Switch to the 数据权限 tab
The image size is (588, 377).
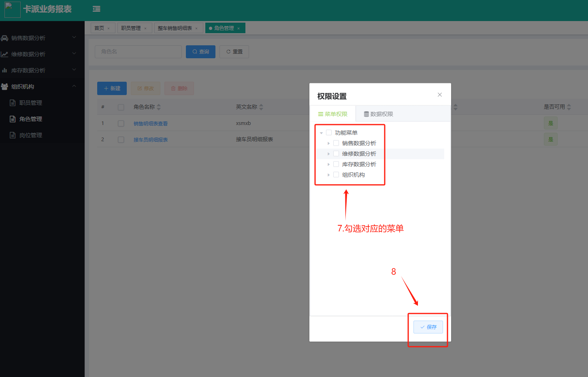coord(378,114)
